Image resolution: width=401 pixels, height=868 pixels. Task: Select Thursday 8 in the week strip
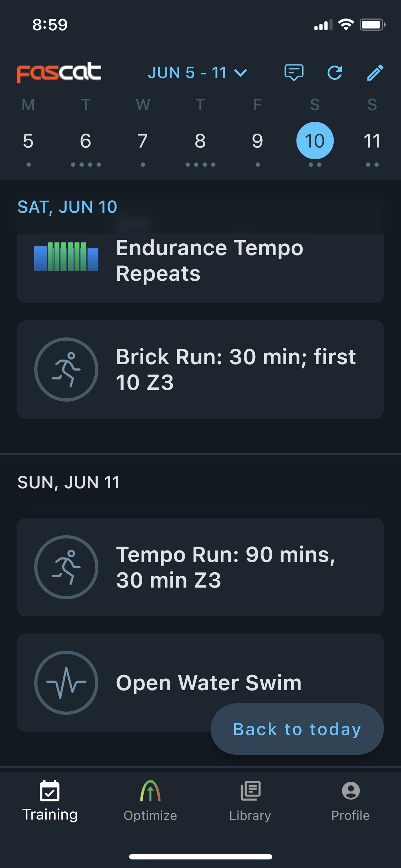coord(200,141)
